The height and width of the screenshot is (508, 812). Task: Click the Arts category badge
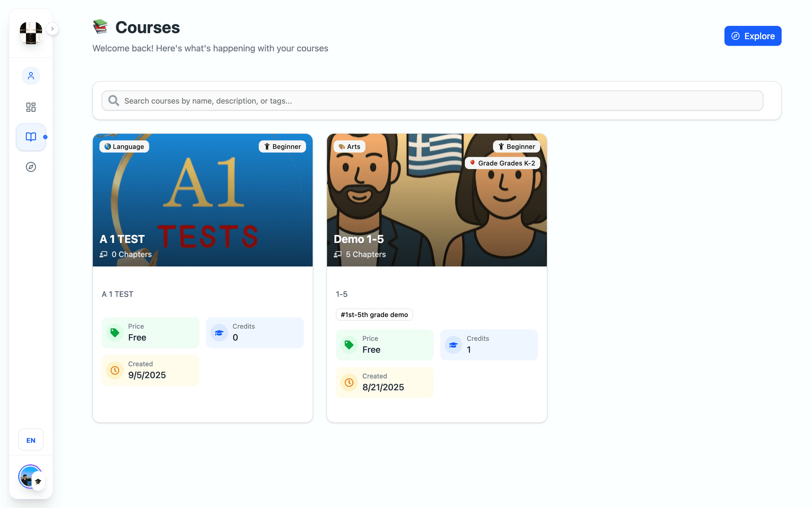pyautogui.click(x=349, y=146)
